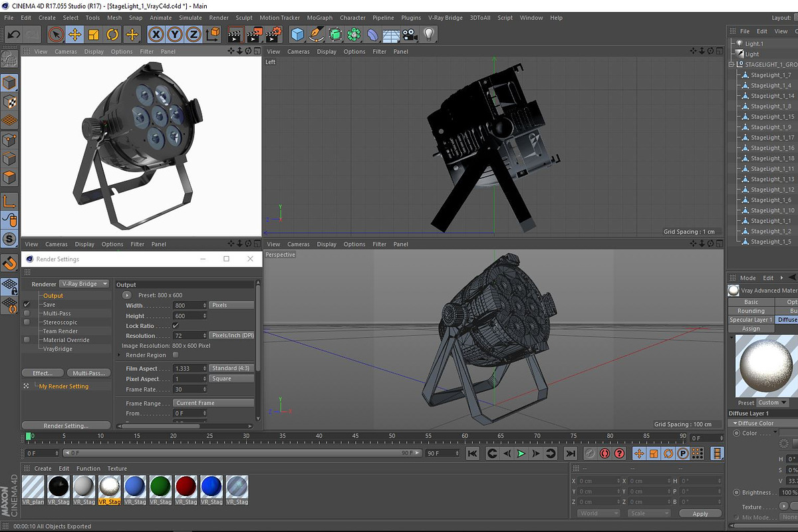Open the Current Frame range dropdown

213,403
